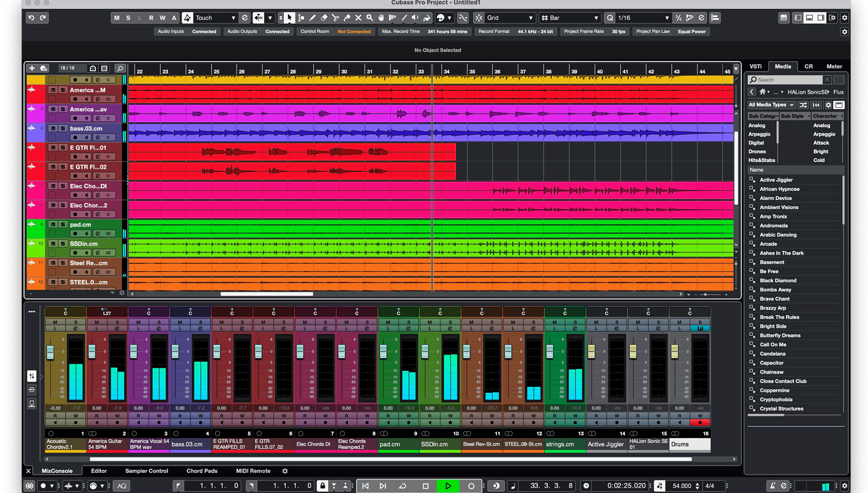Toggle global Mute M state button
Image resolution: width=868 pixels, height=493 pixels.
[117, 18]
